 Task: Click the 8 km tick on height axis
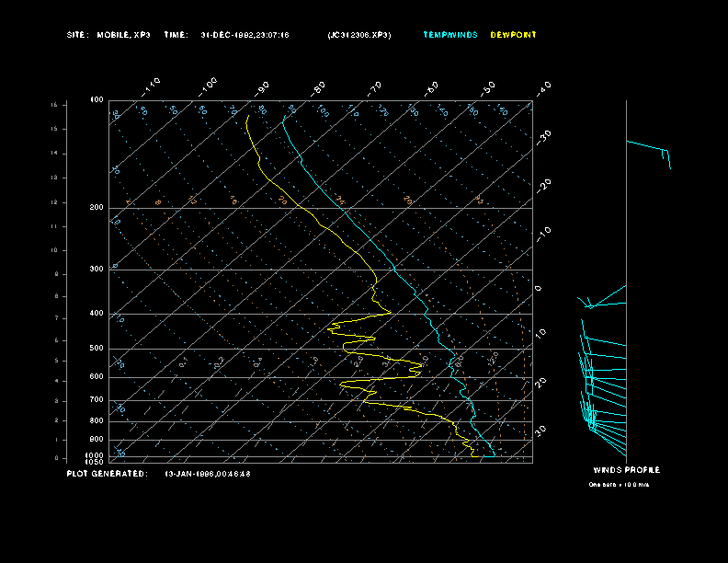pos(56,296)
